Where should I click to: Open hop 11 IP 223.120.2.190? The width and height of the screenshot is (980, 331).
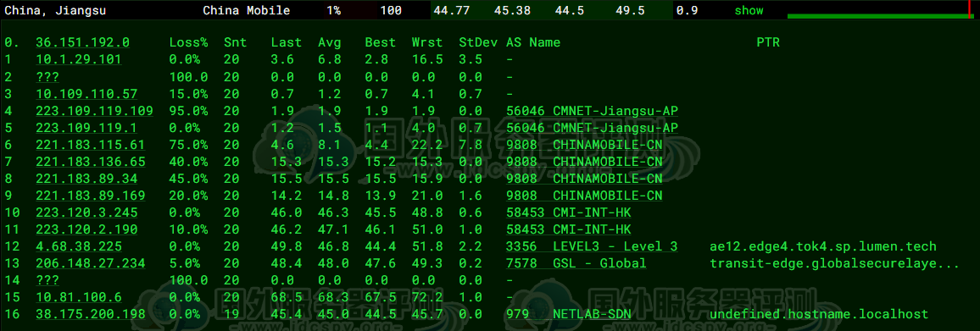(x=86, y=229)
